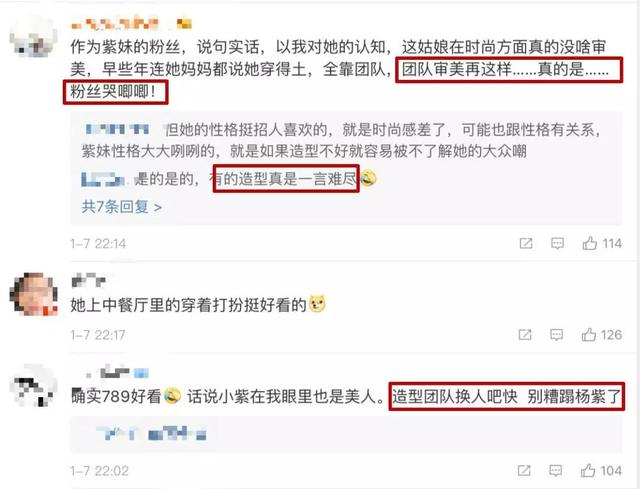
Task: Open the first commenter's blurred username
Action: click(x=131, y=24)
